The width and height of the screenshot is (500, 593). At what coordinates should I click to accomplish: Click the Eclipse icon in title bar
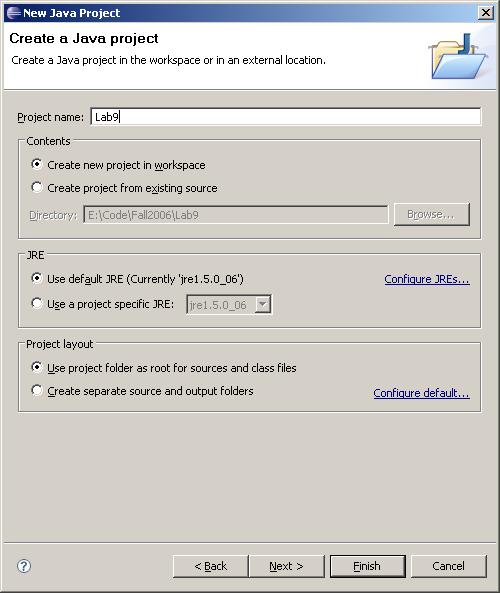14,13
